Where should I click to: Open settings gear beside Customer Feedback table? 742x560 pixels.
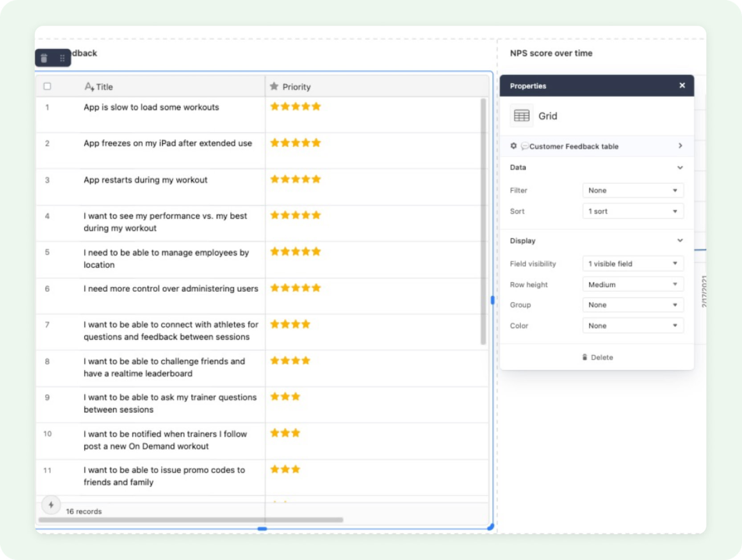pos(514,146)
